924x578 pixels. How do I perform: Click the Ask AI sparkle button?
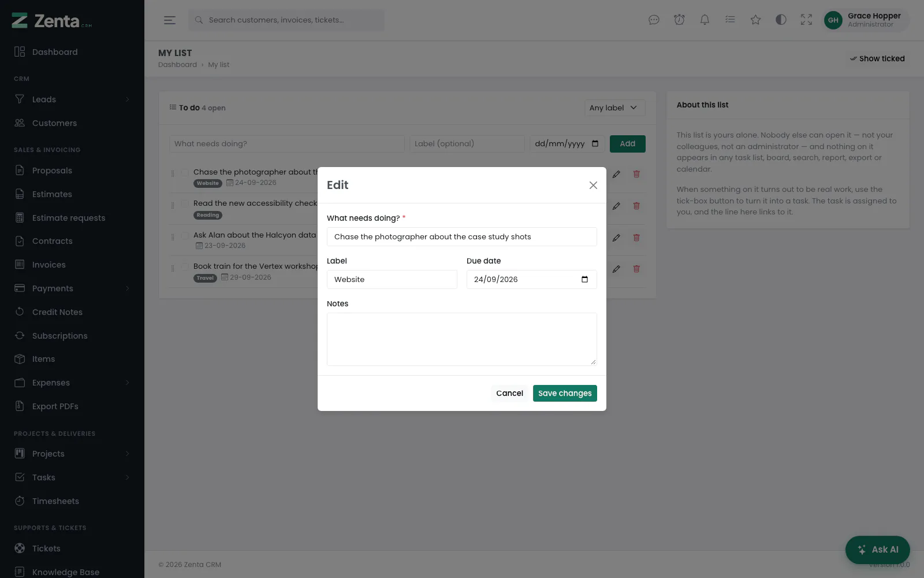[x=877, y=550]
